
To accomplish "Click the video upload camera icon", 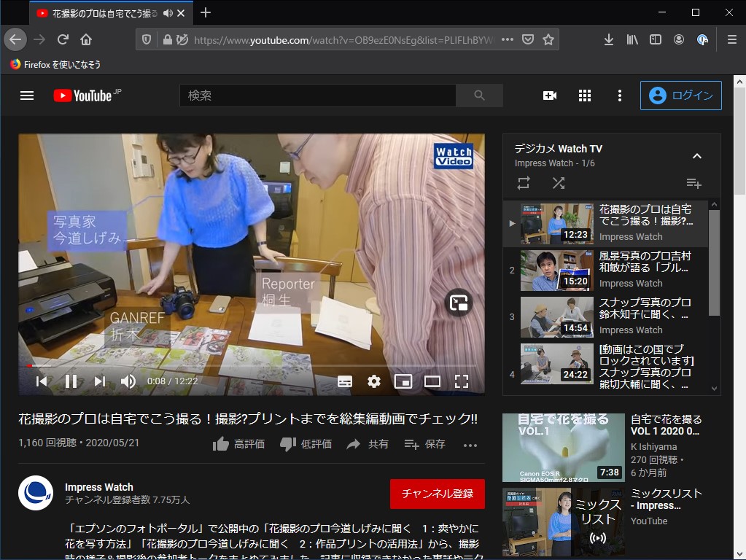I will pyautogui.click(x=549, y=95).
